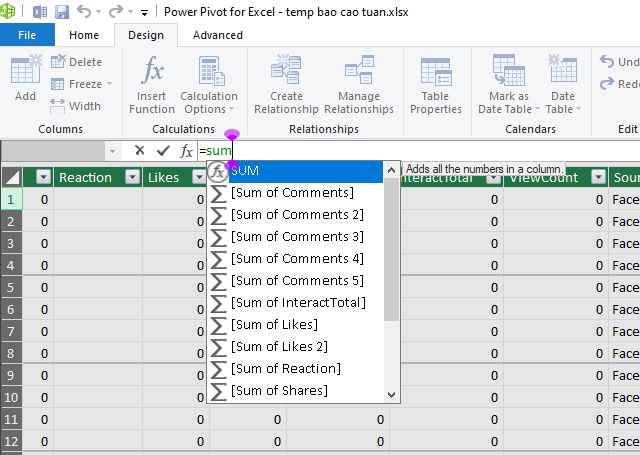Open the Reaction column filter dropdown
The image size is (640, 455).
coord(132,177)
